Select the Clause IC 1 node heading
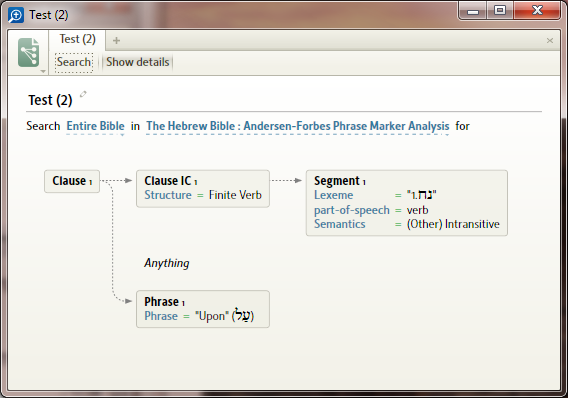The height and width of the screenshot is (398, 568). pos(171,180)
